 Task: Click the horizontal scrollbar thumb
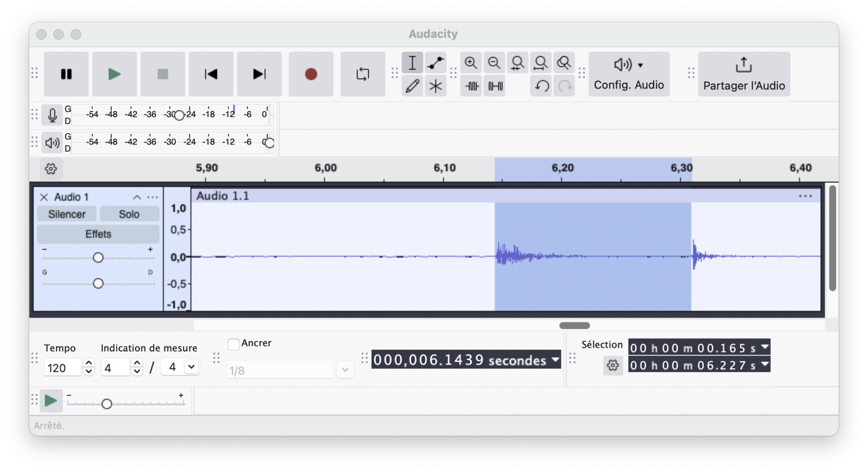[575, 326]
